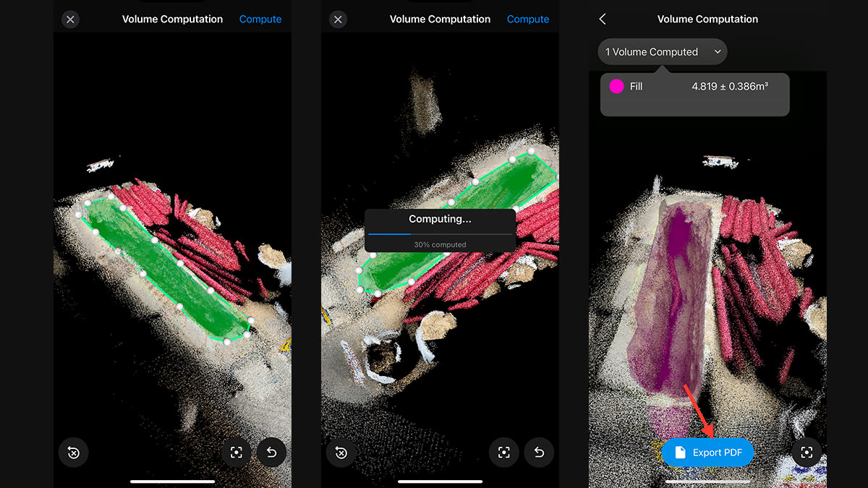This screenshot has width=868, height=488.
Task: Tap the back arrow on the results screen
Action: tap(603, 19)
